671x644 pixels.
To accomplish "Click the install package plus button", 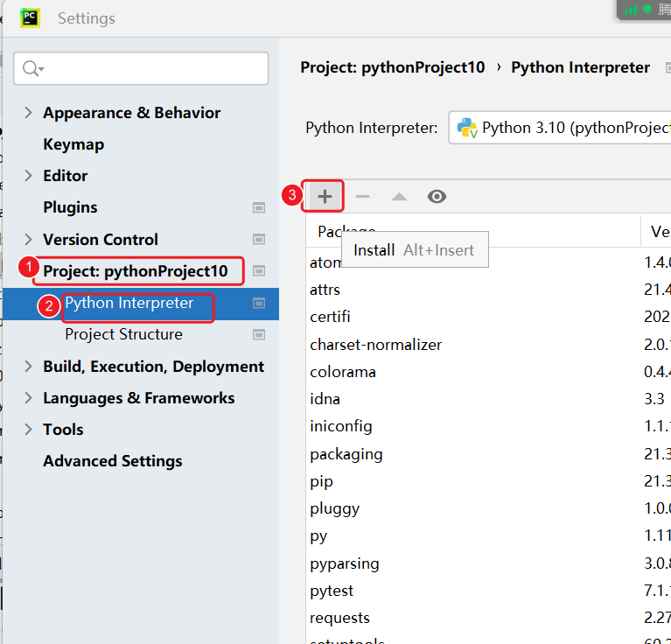I will tap(325, 196).
